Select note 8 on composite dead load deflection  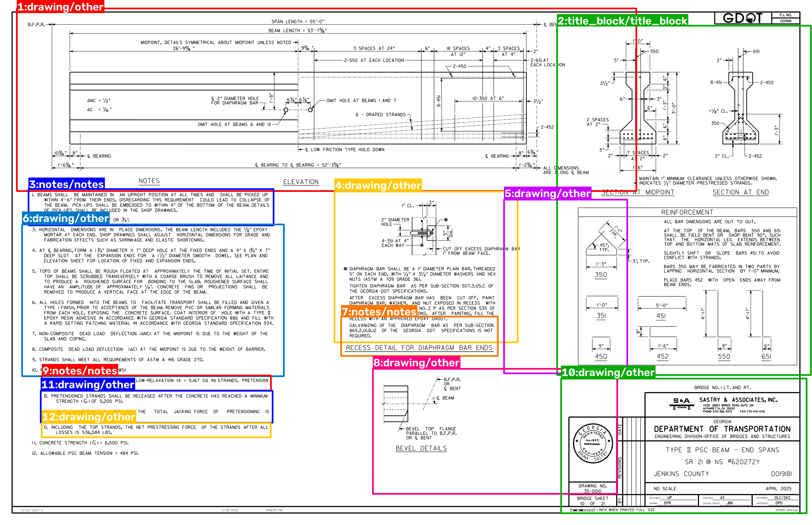(148, 349)
